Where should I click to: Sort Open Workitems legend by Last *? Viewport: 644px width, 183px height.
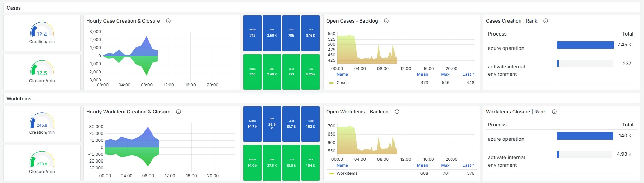pos(468,165)
